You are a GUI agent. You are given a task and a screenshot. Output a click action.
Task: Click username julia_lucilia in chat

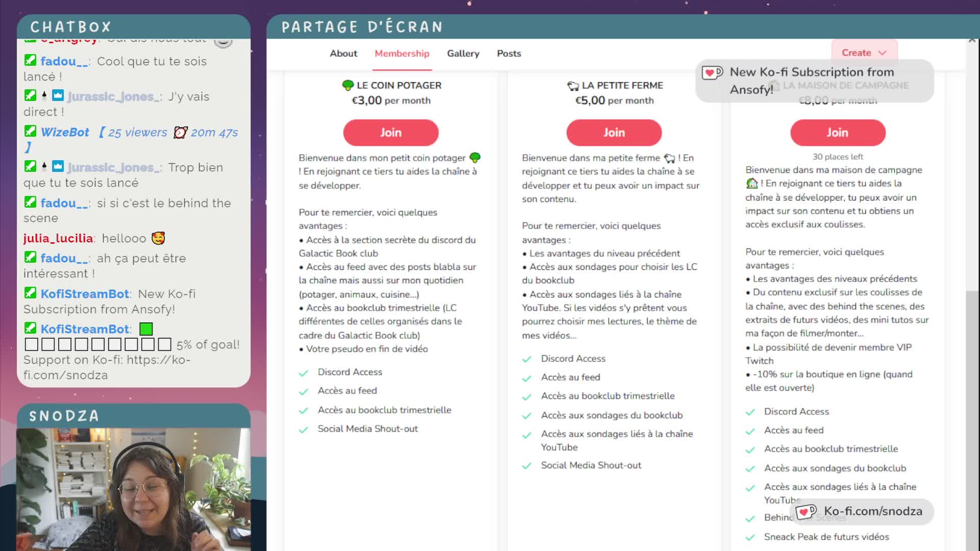58,238
